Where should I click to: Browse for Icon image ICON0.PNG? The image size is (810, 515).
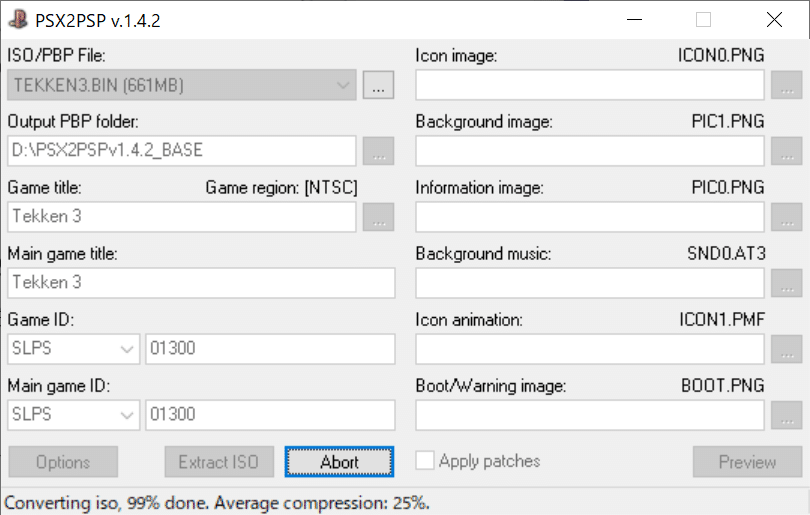(787, 86)
